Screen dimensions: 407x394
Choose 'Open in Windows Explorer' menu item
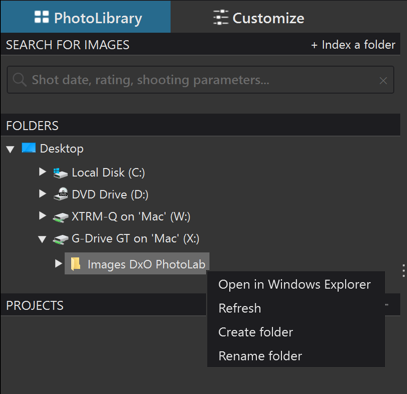click(x=296, y=285)
